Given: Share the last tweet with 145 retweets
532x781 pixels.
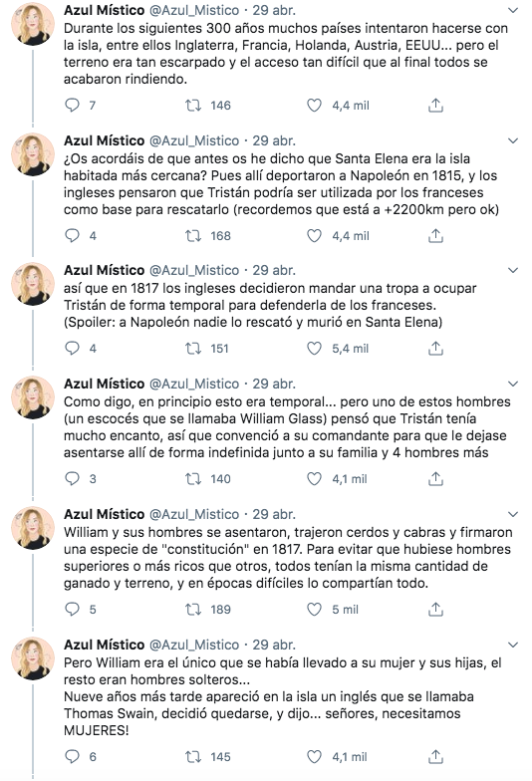Looking at the screenshot, I should coord(435,757).
